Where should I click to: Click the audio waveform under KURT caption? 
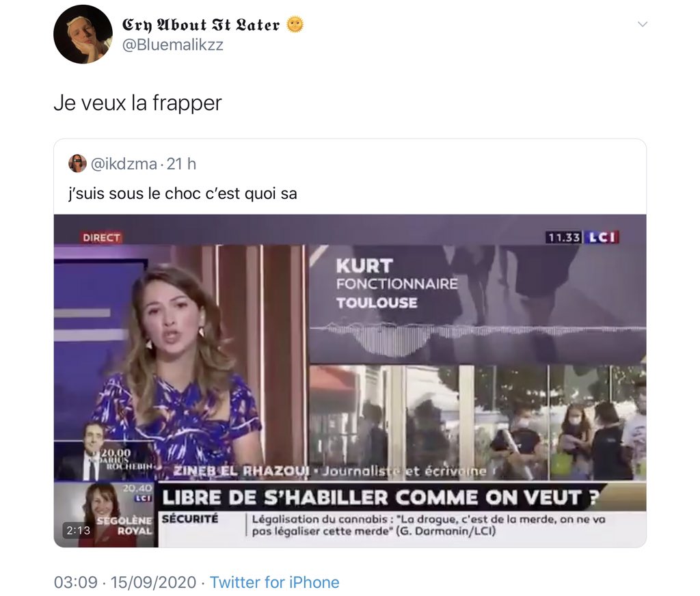pos(478,338)
